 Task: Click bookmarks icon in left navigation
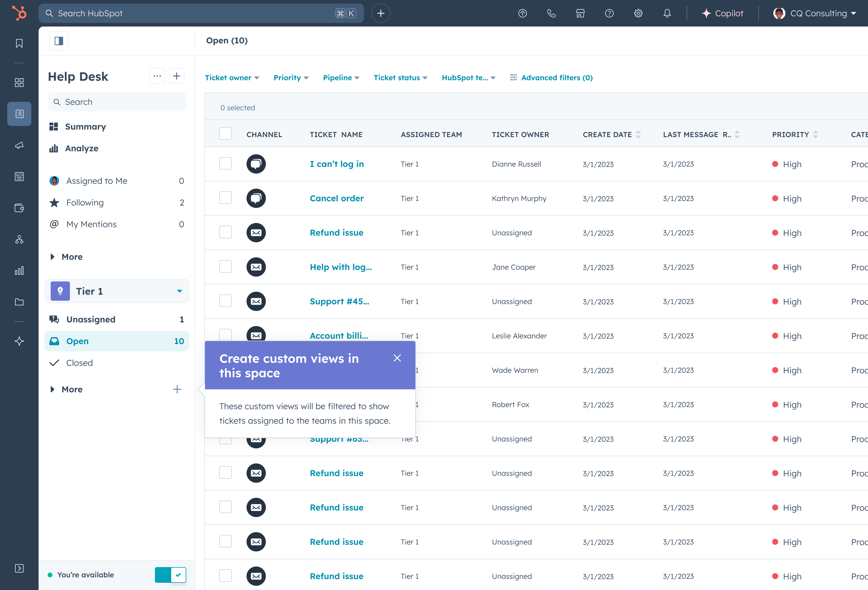click(19, 43)
